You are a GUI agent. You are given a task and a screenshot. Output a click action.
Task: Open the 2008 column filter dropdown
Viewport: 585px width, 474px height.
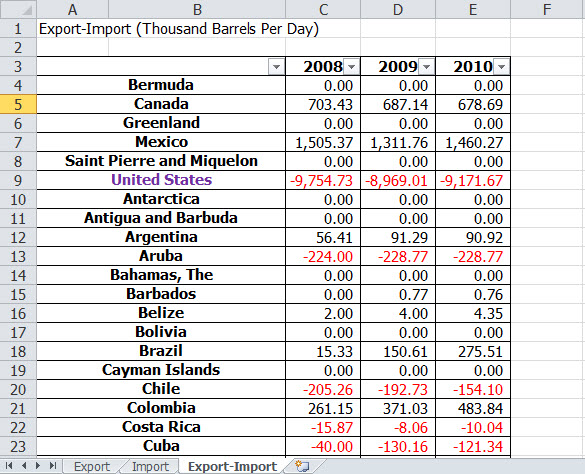(x=351, y=67)
